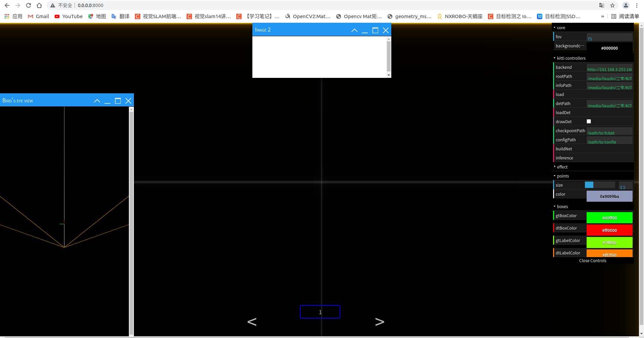Bookmark this page via the star icon

pos(612,5)
